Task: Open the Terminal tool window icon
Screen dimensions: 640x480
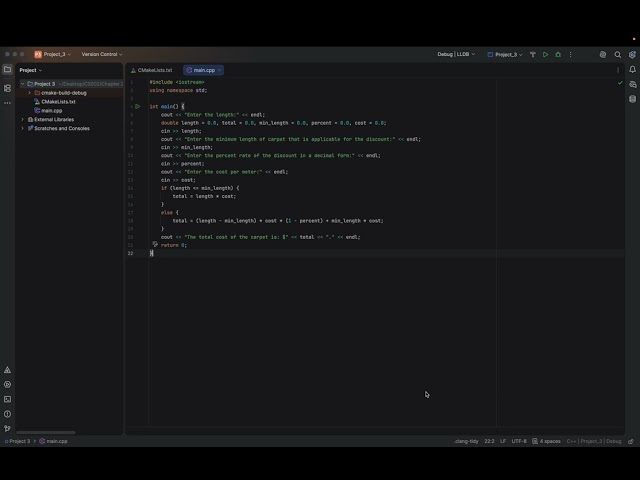Action: pyautogui.click(x=7, y=399)
